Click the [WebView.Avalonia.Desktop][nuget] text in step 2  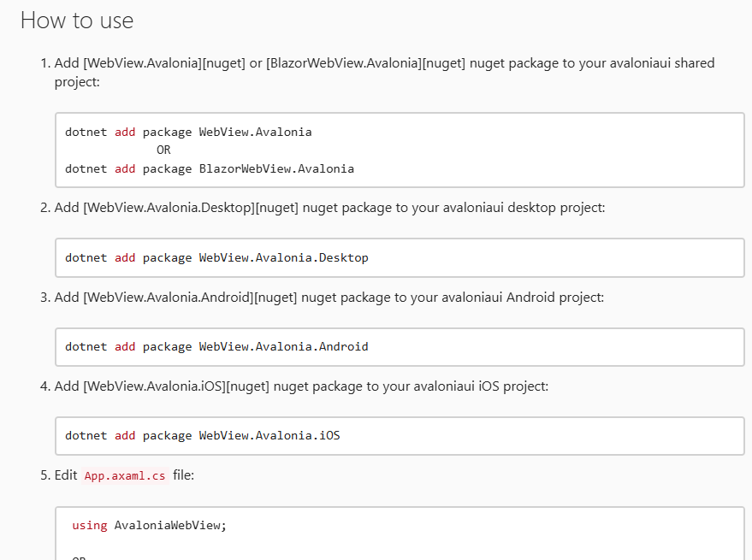tap(191, 208)
